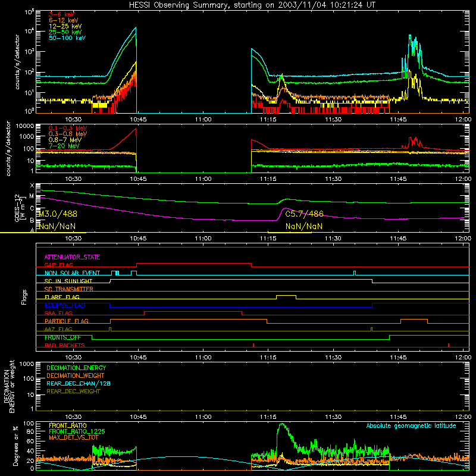
Task: Click the raised SAA_FLAG step around 11:00
Action: pyautogui.click(x=193, y=311)
